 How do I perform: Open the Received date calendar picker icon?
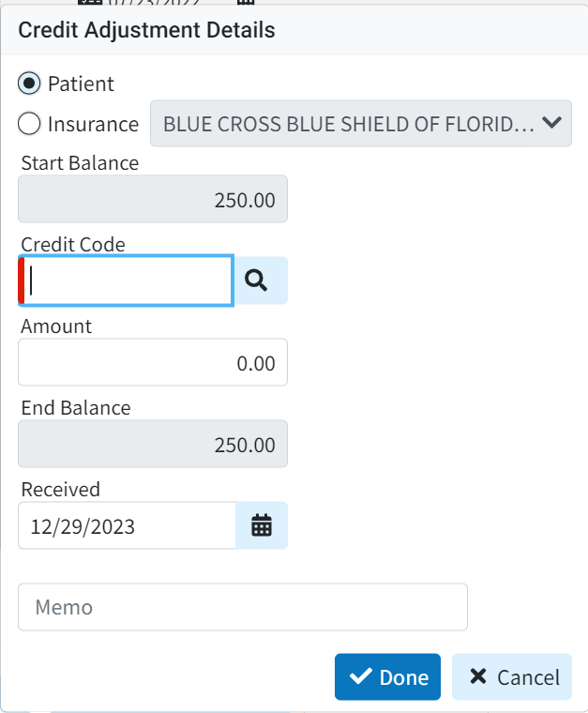click(x=261, y=525)
